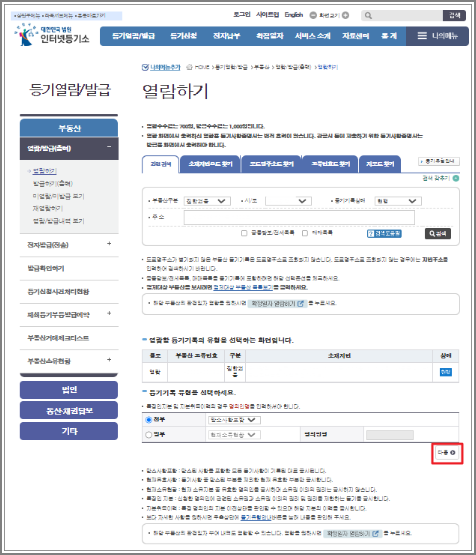Check the 공동담보/전세목록 checkbox
The width and height of the screenshot is (476, 555).
coord(244,233)
